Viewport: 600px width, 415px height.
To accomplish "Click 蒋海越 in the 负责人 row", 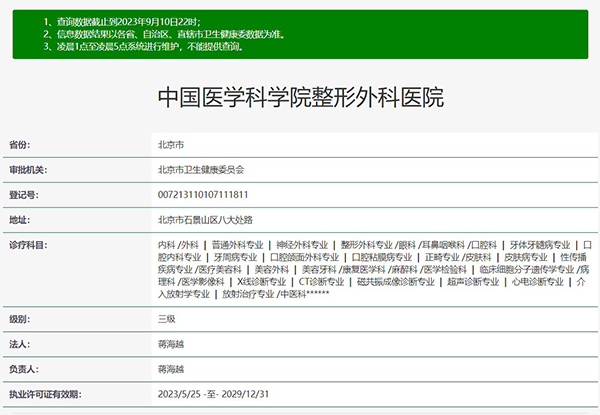I will (x=171, y=369).
